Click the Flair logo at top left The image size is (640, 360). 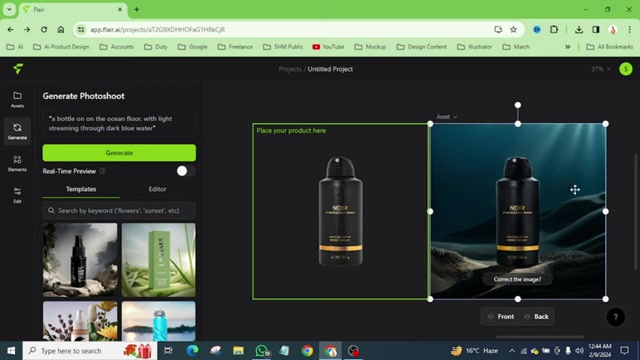18,69
